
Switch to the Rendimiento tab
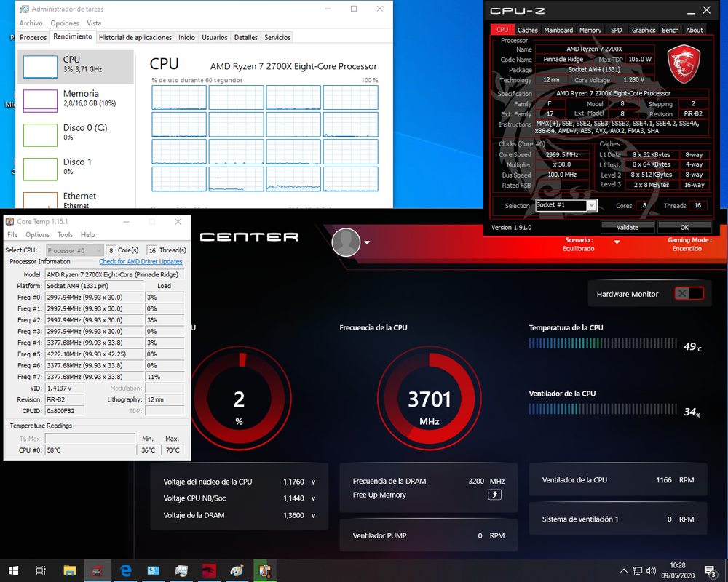point(72,36)
